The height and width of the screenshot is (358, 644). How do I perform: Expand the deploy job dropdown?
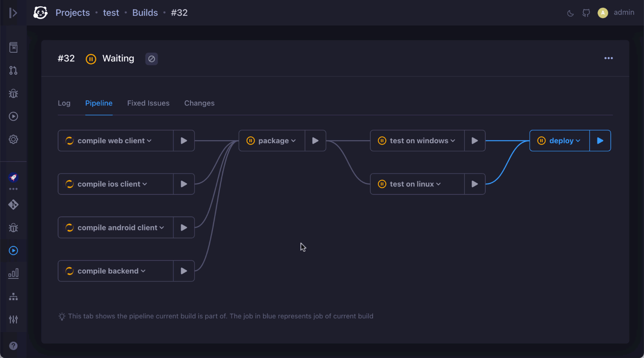577,140
